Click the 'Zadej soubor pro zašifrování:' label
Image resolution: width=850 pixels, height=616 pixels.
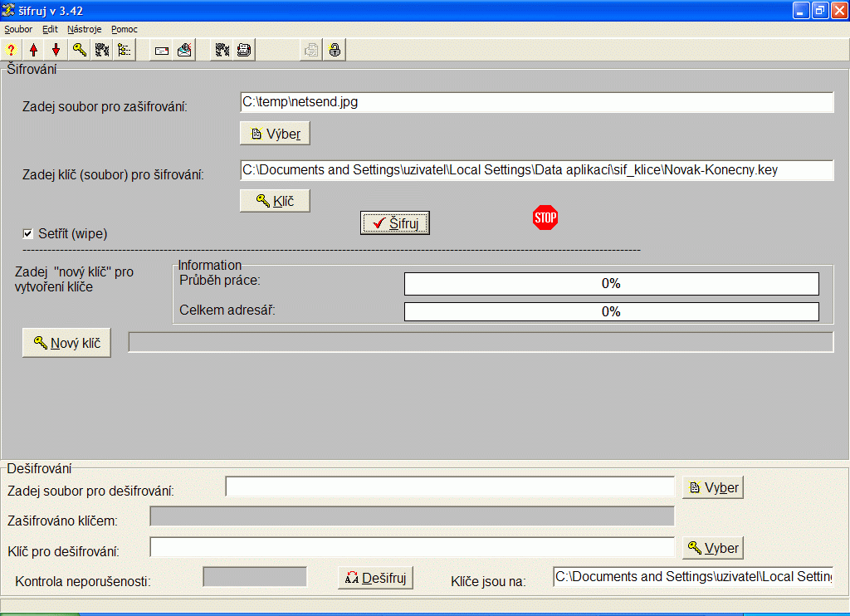click(x=105, y=107)
